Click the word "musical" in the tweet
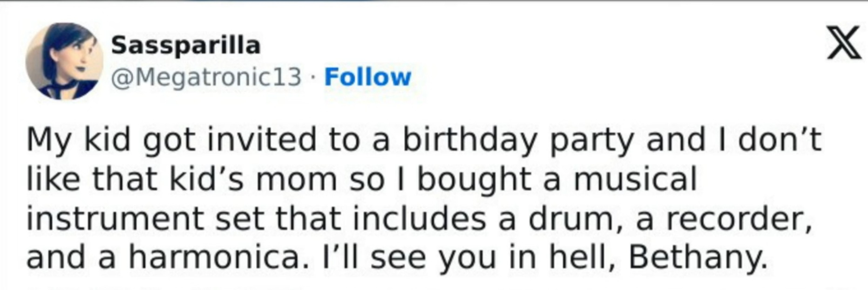 [635, 179]
